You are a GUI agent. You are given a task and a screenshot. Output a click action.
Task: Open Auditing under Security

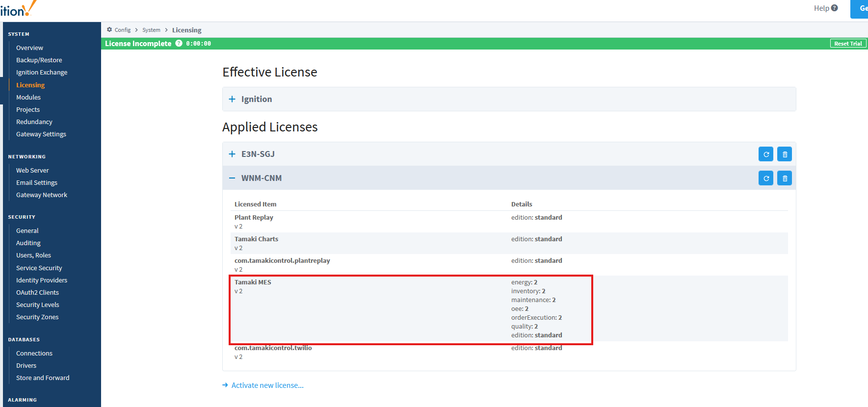pyautogui.click(x=28, y=243)
